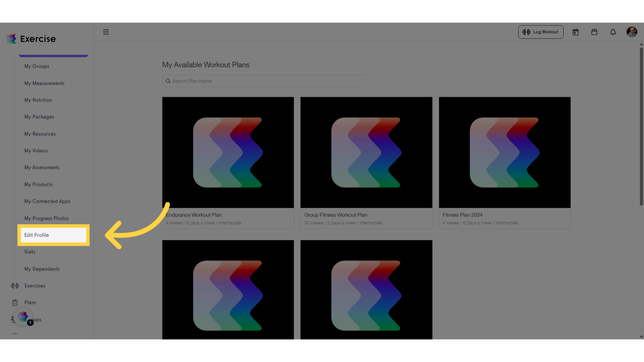This screenshot has height=362, width=644.
Task: Open the Fitness Plan 2024 thumbnail
Action: (505, 153)
